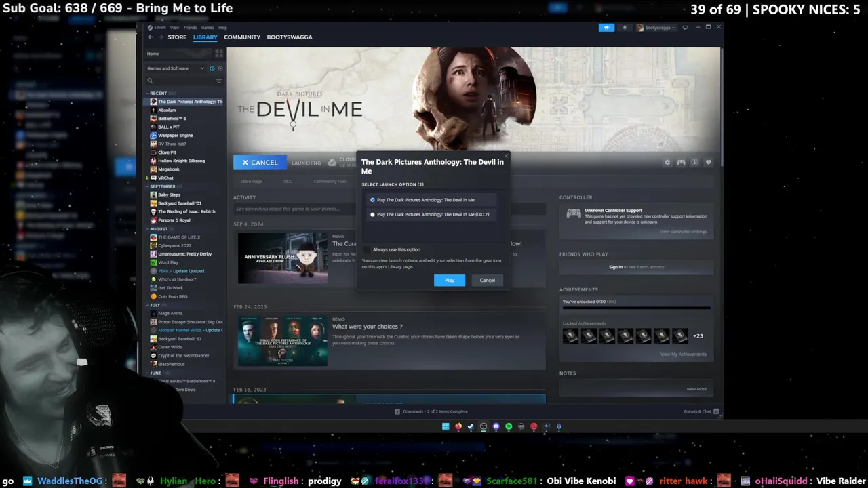Image resolution: width=868 pixels, height=488 pixels.
Task: Add game to favorites heart icon
Action: coord(708,163)
